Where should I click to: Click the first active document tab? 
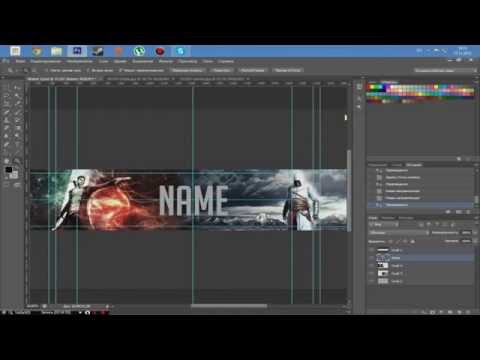tap(62, 79)
